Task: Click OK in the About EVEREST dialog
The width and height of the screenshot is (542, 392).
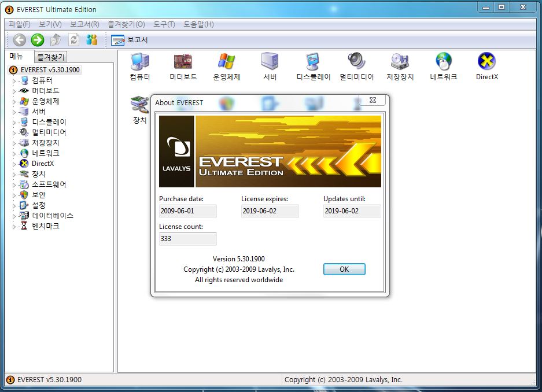Action: tap(344, 269)
